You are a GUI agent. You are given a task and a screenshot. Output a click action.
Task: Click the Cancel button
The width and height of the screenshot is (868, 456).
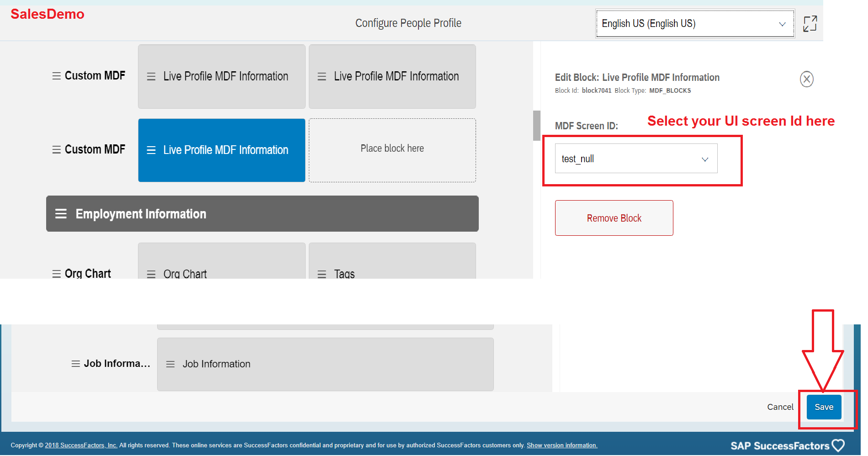[x=780, y=407]
